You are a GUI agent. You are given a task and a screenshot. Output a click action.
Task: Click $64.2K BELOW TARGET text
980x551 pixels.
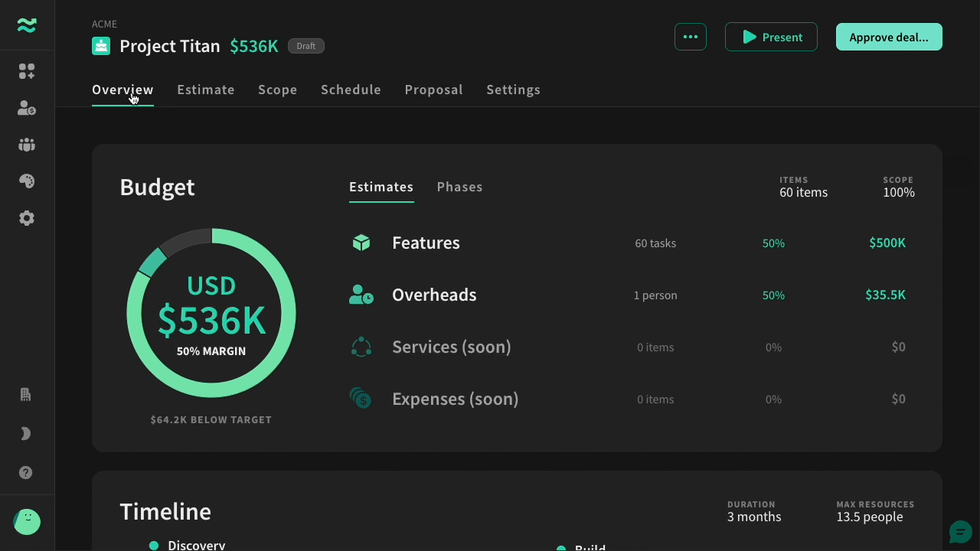point(211,419)
